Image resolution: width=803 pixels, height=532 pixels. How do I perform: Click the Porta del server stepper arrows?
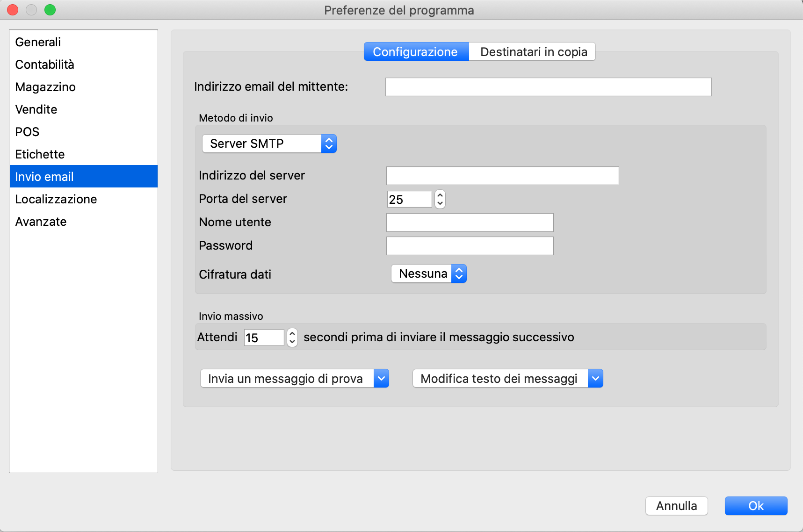[440, 199]
